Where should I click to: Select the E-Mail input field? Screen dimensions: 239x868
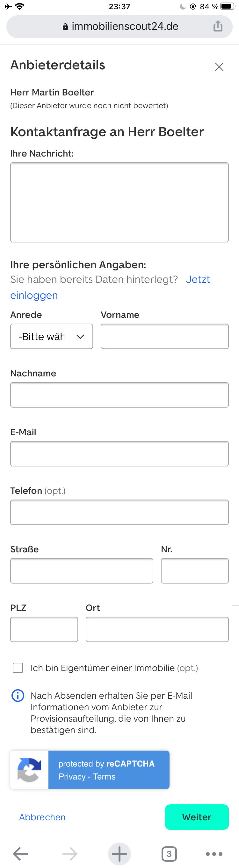point(119,453)
